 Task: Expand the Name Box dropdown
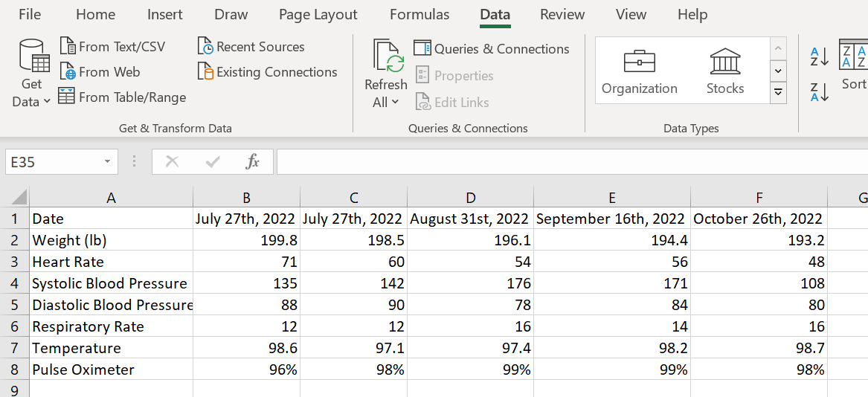pyautogui.click(x=107, y=161)
